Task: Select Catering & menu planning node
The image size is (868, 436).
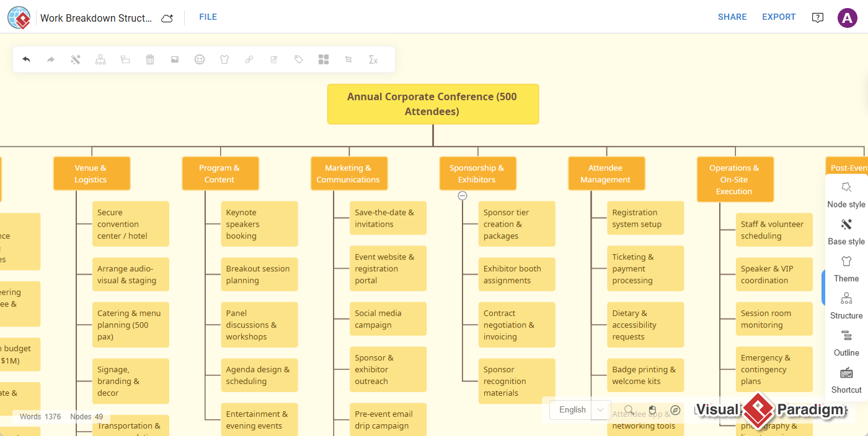Action: click(131, 325)
